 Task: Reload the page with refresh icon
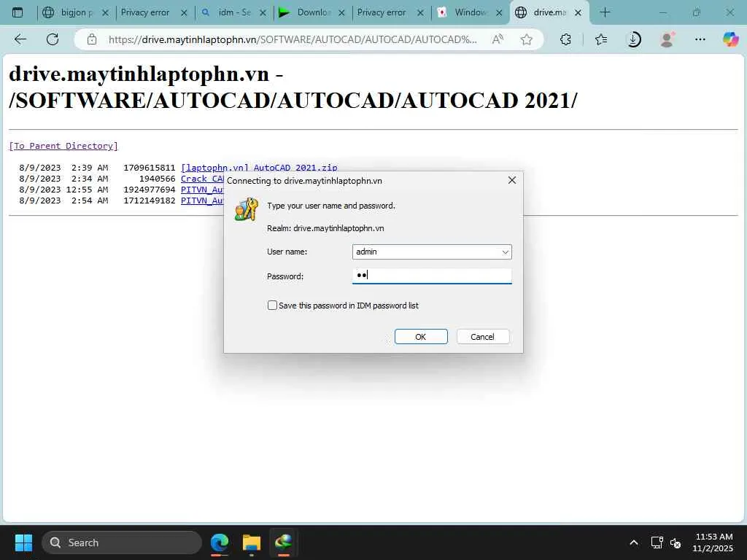(x=53, y=39)
